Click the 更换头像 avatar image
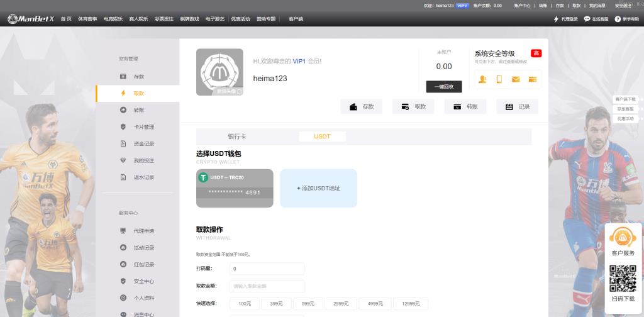This screenshot has height=317, width=644. pyautogui.click(x=219, y=72)
